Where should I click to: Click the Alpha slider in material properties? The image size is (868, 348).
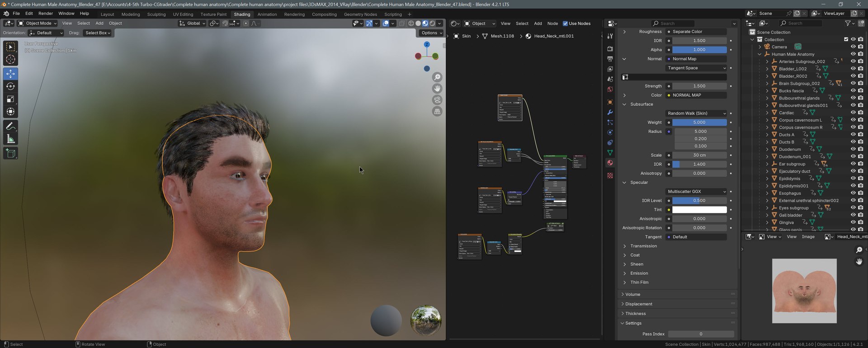[699, 50]
